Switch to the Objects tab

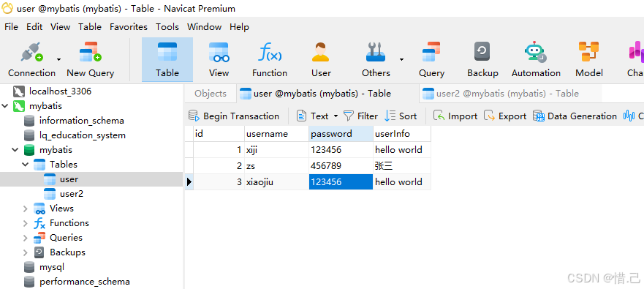(x=211, y=94)
